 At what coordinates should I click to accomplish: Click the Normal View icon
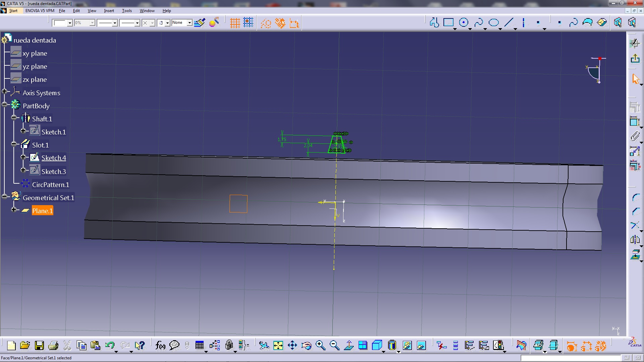click(x=348, y=345)
